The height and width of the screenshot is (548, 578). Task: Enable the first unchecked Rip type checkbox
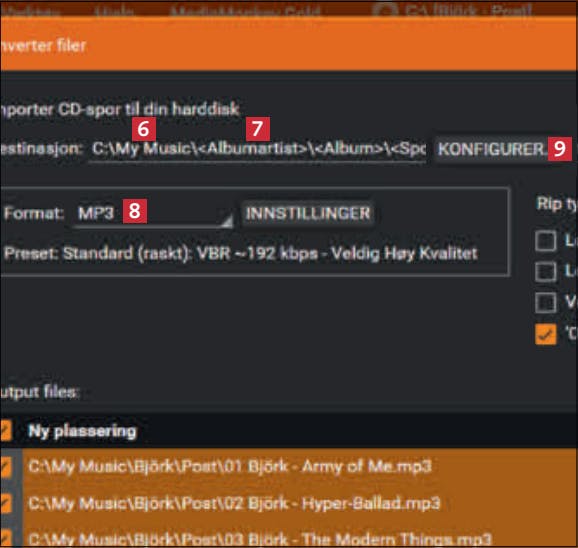(546, 241)
